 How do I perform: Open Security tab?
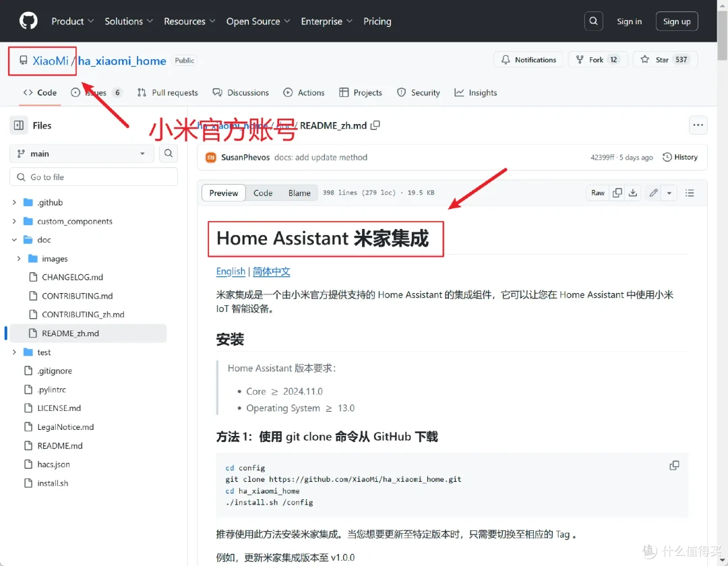pyautogui.click(x=419, y=92)
